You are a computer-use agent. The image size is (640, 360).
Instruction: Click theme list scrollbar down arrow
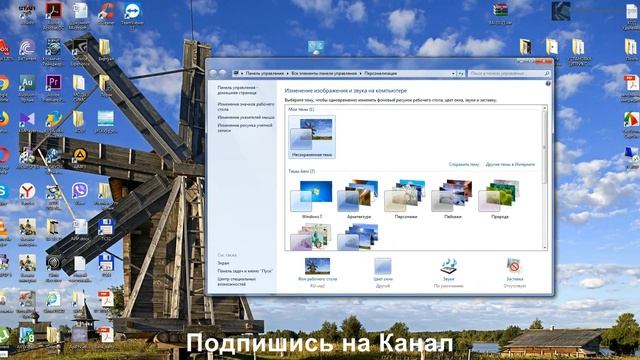click(544, 247)
